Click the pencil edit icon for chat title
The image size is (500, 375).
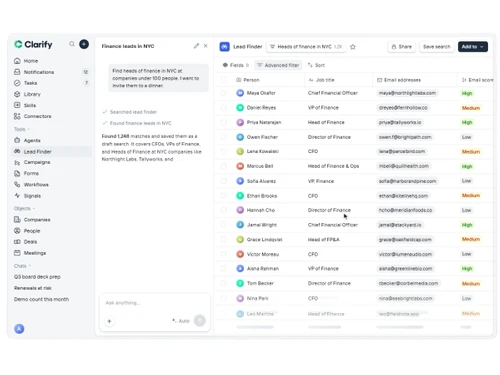click(196, 46)
